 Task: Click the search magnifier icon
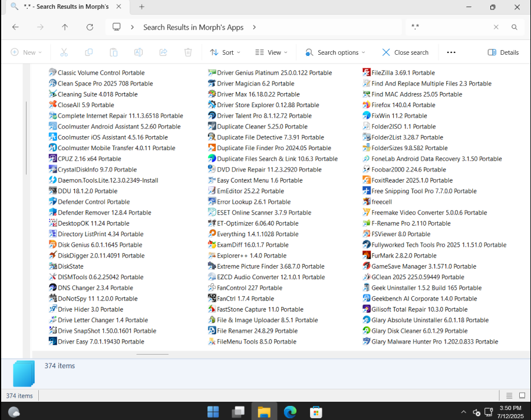[514, 27]
